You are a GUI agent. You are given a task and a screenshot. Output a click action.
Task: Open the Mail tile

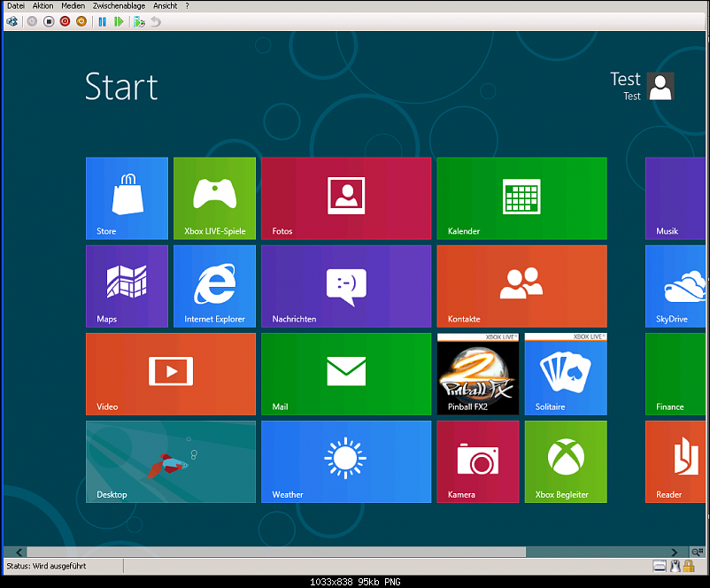point(346,374)
